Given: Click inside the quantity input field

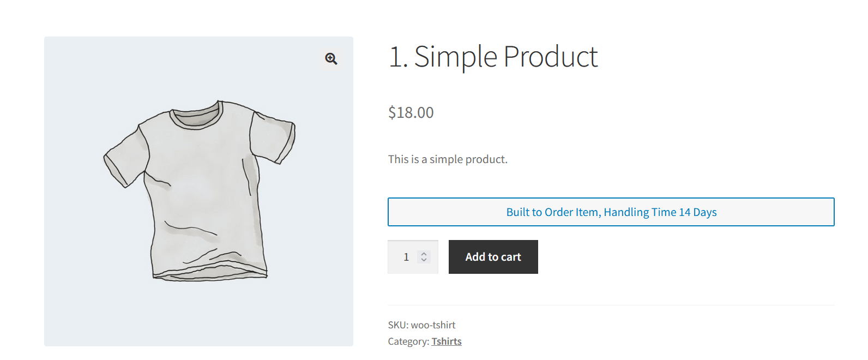Looking at the screenshot, I should tap(406, 256).
